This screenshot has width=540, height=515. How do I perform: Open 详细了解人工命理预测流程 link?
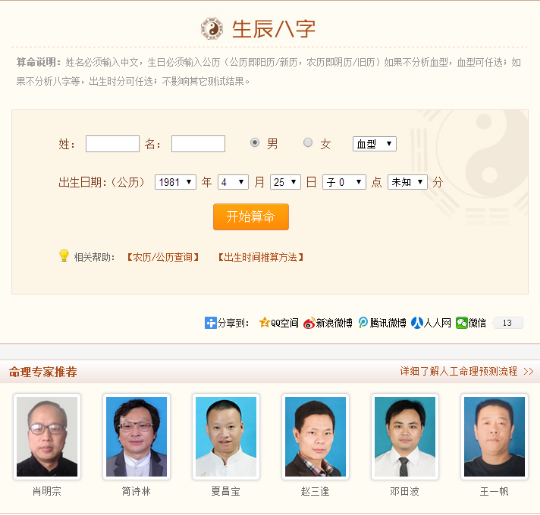point(467,371)
